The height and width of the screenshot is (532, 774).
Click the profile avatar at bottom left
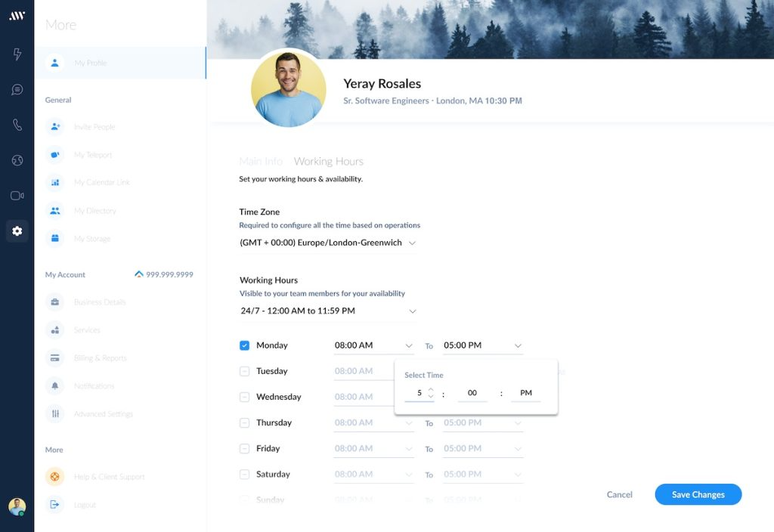17,506
